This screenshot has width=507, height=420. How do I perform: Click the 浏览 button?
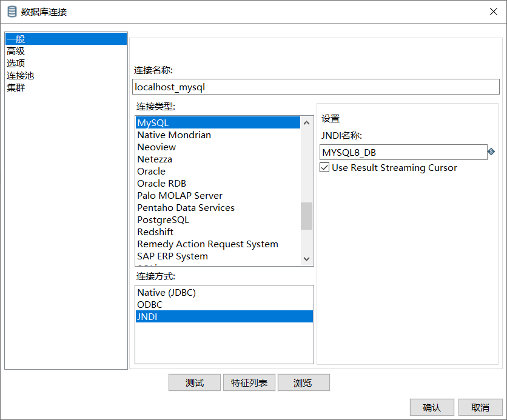304,382
